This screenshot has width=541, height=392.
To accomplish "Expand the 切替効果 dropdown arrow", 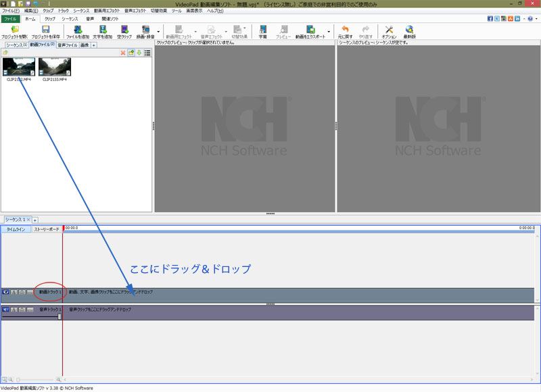I will click(245, 28).
